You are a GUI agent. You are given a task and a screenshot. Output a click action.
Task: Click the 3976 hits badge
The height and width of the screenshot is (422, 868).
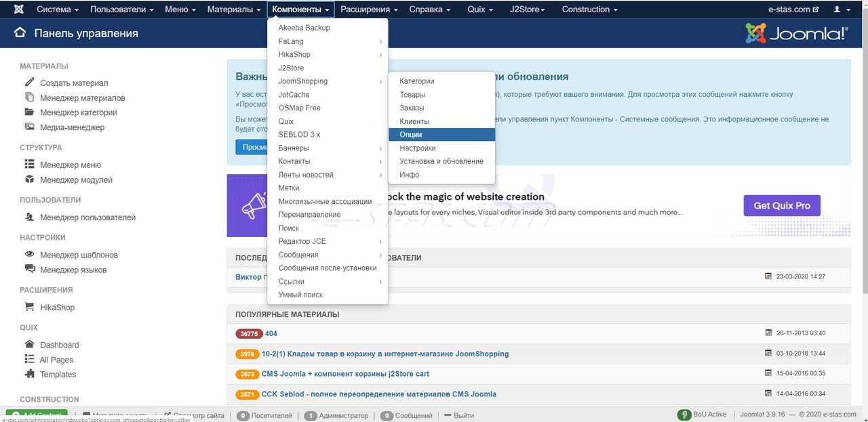coord(248,354)
